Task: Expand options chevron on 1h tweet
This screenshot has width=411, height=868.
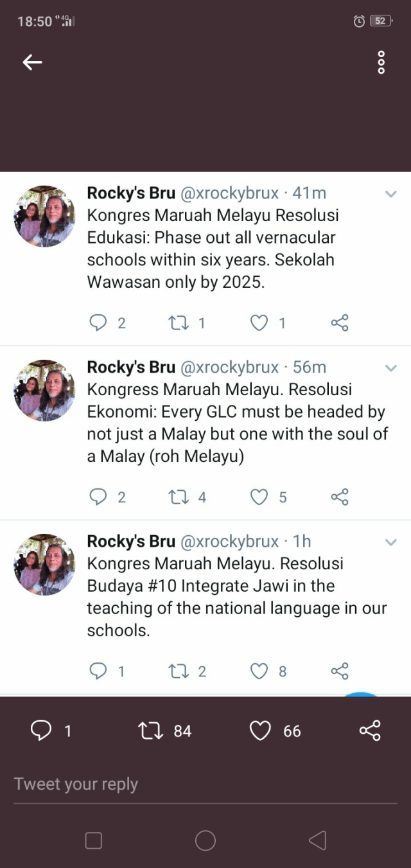Action: click(x=390, y=542)
